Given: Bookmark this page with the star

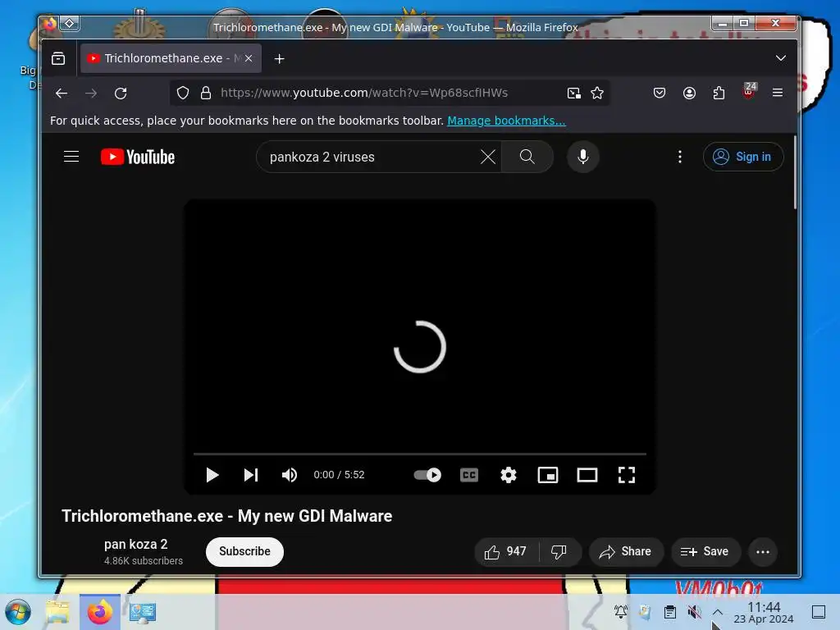Looking at the screenshot, I should (x=597, y=94).
